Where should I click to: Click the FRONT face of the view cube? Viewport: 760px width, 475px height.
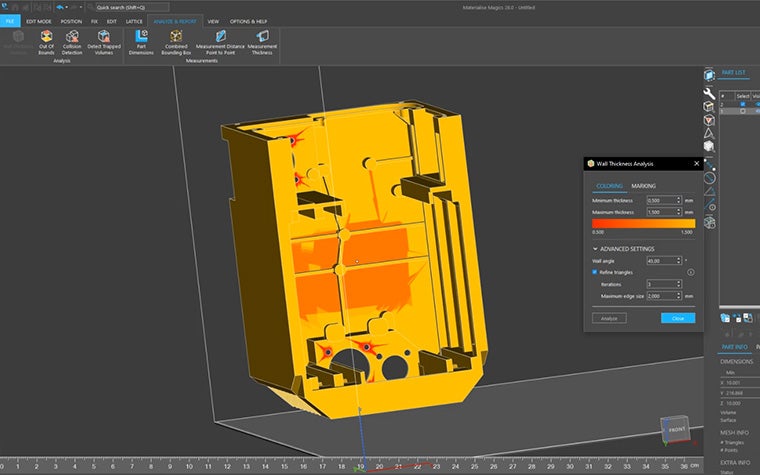(x=675, y=430)
